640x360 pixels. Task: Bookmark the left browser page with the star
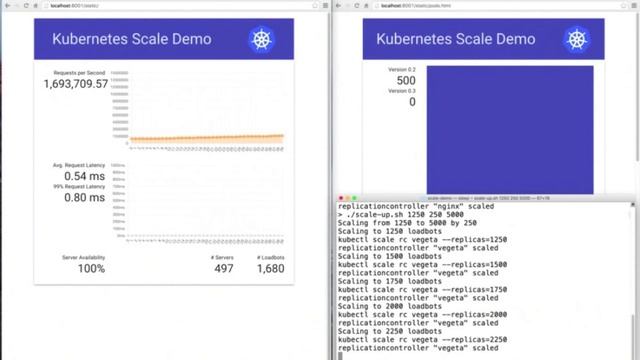(x=315, y=6)
